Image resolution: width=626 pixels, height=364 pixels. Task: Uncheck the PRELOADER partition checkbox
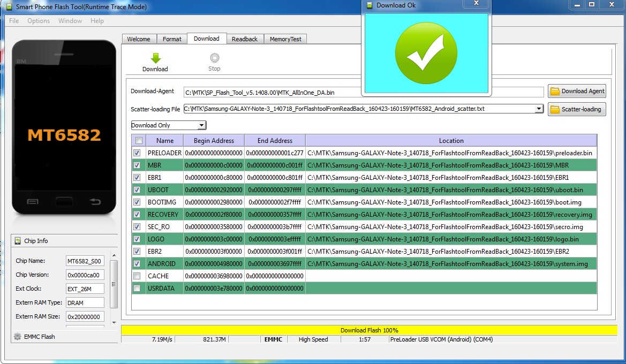click(x=137, y=153)
